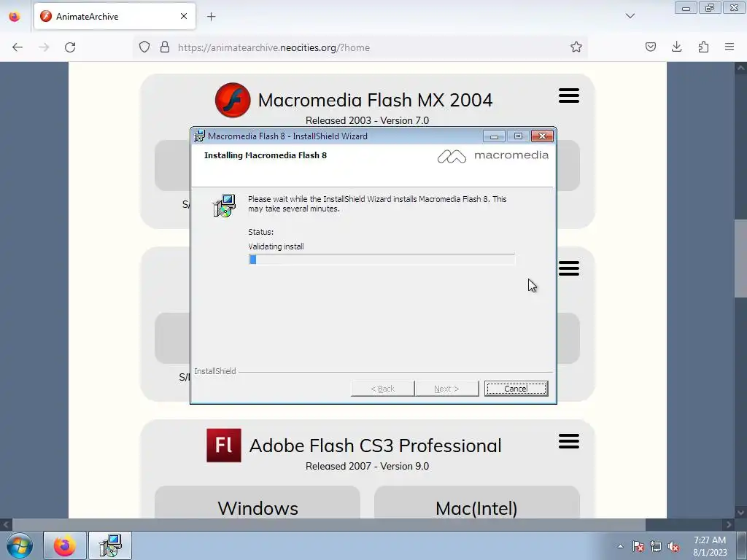Go back in Firefox history

tap(18, 47)
